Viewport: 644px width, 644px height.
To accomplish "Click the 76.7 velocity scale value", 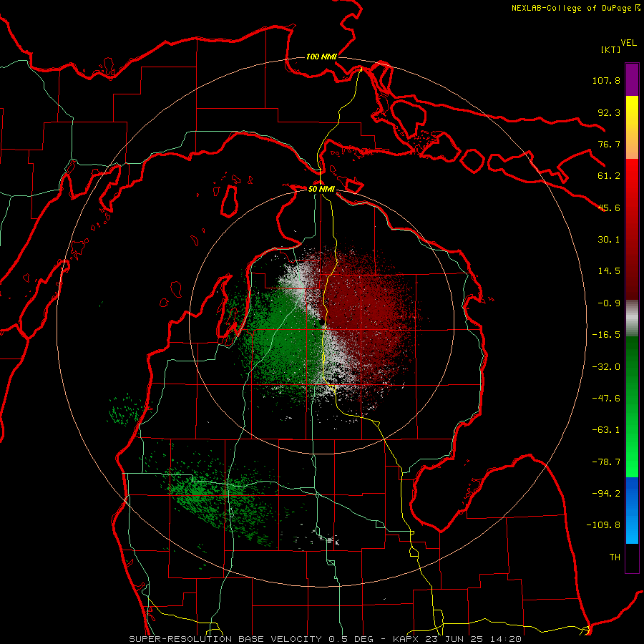I will click(x=609, y=144).
